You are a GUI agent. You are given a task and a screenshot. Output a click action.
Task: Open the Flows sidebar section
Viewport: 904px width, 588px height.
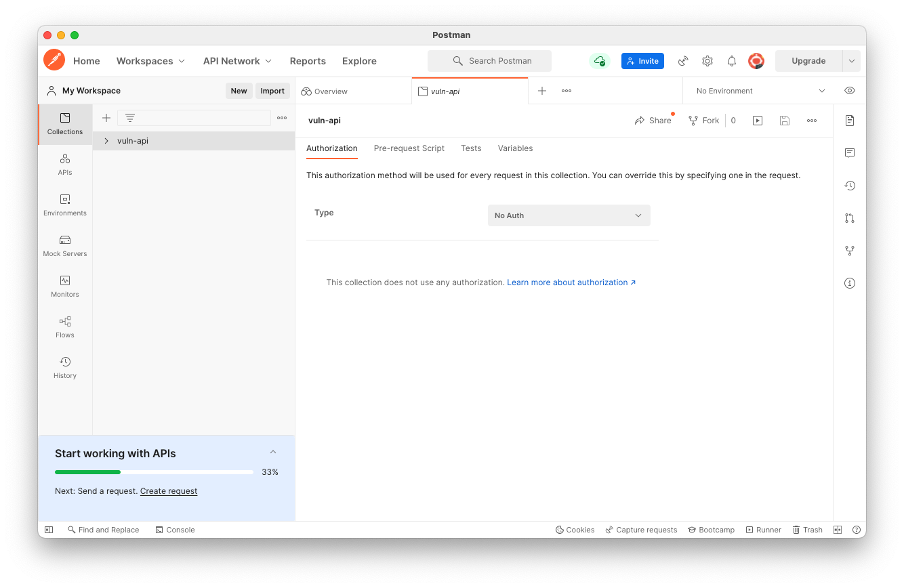click(65, 327)
